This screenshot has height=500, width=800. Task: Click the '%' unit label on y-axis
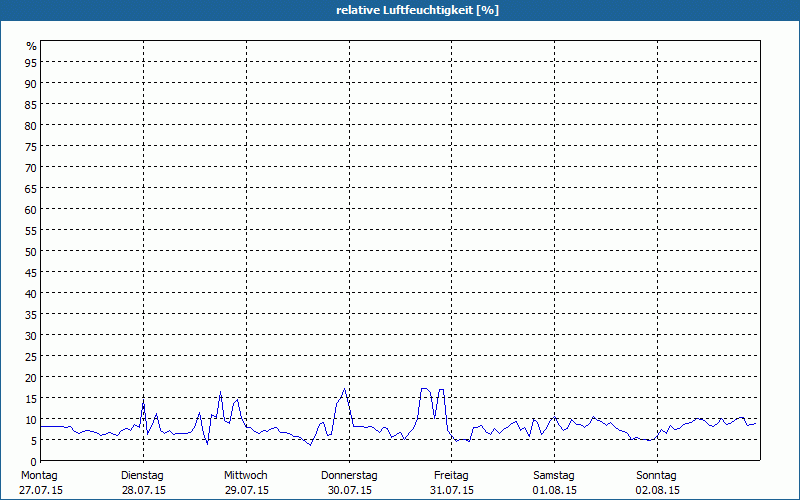point(31,46)
